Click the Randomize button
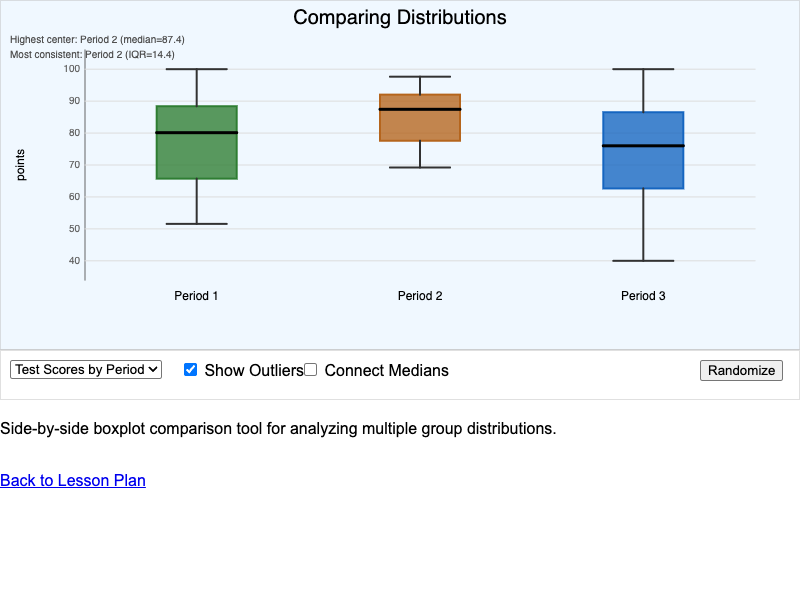This screenshot has height=600, width=800. (x=741, y=370)
